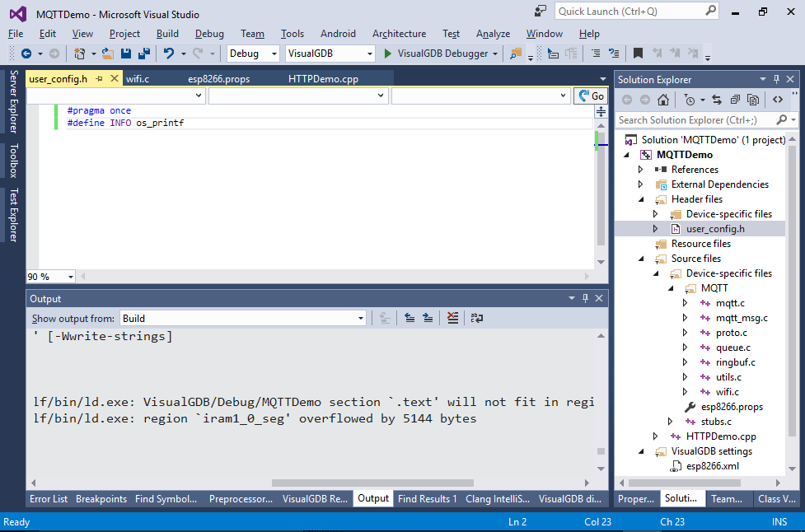This screenshot has height=532, width=805.
Task: Open the Debug menu
Action: tap(209, 33)
